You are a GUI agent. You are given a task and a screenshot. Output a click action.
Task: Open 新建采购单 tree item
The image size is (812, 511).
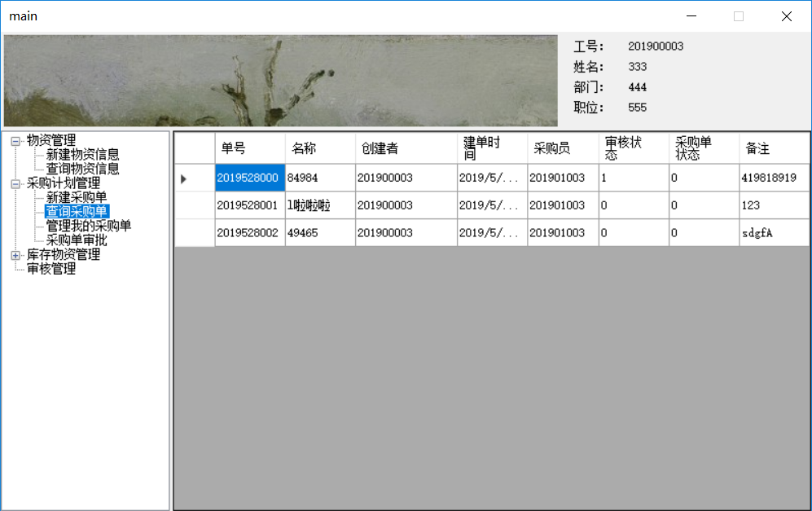pyautogui.click(x=76, y=198)
